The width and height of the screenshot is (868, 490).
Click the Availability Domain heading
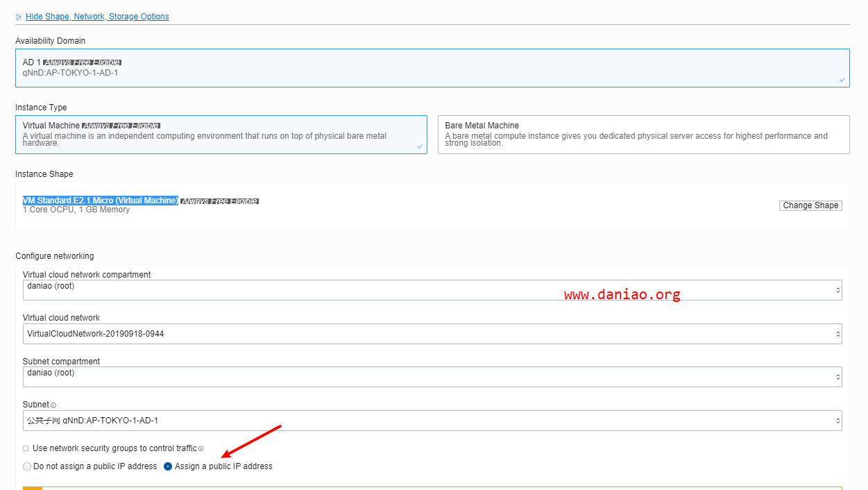(51, 41)
